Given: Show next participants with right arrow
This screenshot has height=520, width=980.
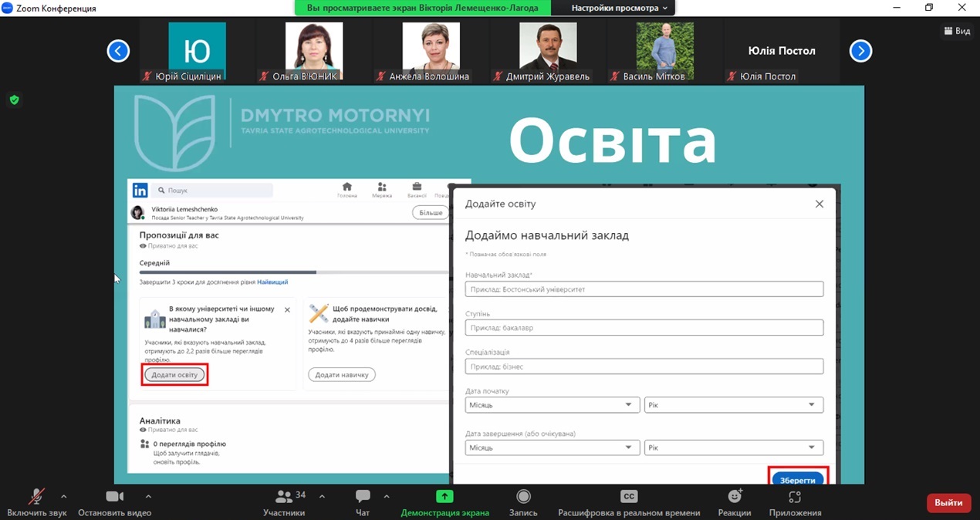Looking at the screenshot, I should coord(860,51).
